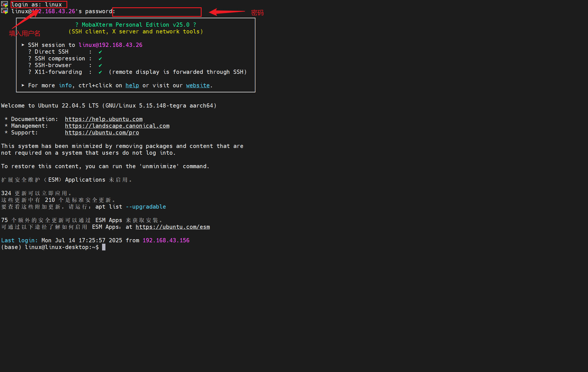Click the '--upgradable' option text
The height and width of the screenshot is (372, 588).
click(146, 207)
